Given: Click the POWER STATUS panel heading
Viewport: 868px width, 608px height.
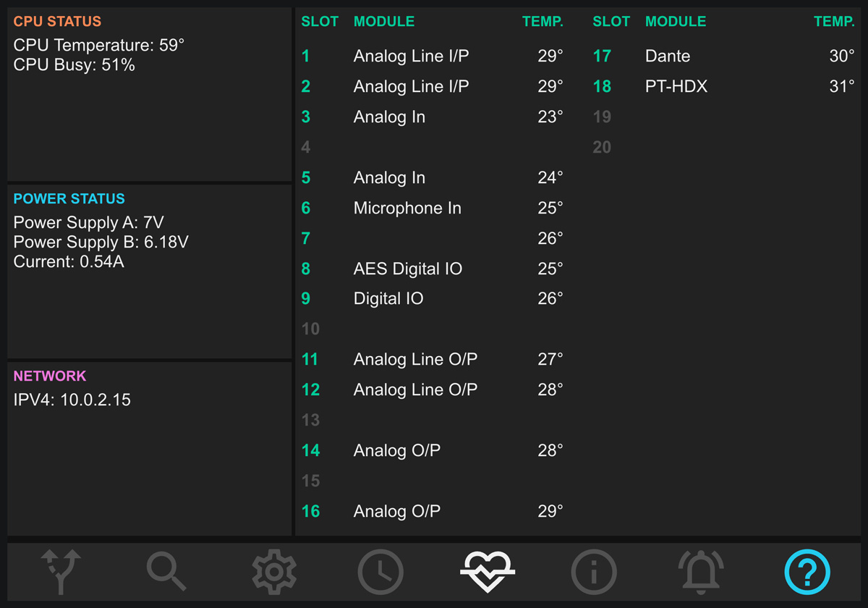Looking at the screenshot, I should (69, 199).
